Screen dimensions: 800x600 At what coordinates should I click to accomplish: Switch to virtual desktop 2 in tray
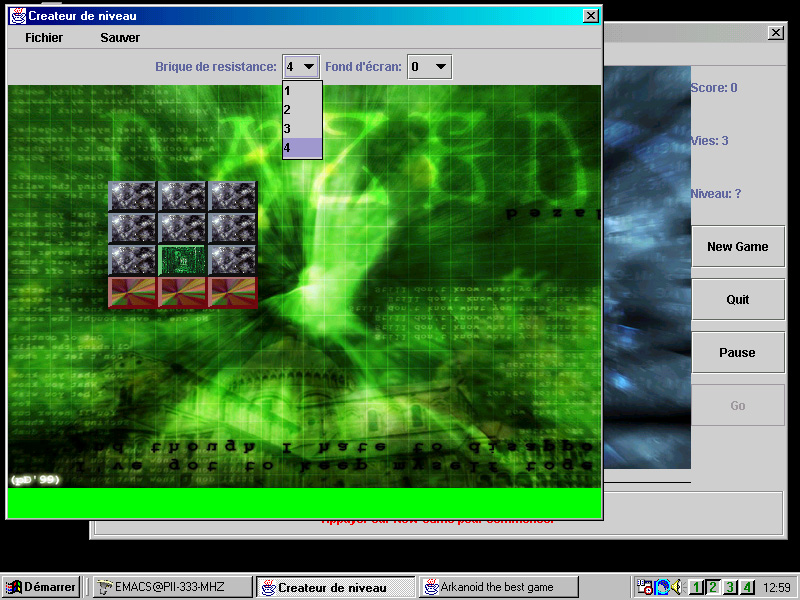[713, 587]
